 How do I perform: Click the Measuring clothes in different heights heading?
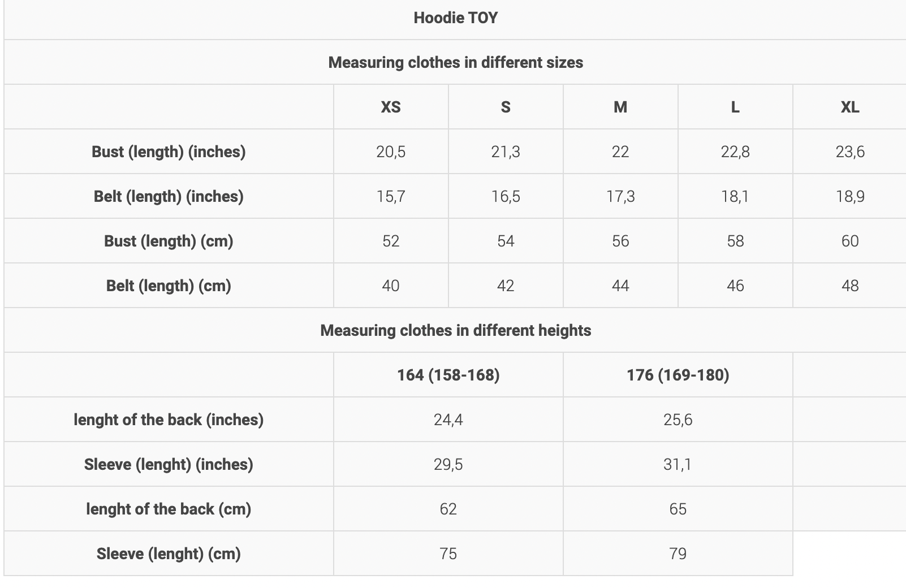[455, 330]
